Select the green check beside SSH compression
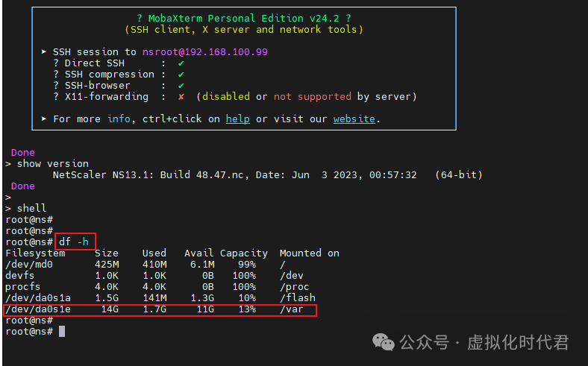This screenshot has width=588, height=366. point(181,75)
